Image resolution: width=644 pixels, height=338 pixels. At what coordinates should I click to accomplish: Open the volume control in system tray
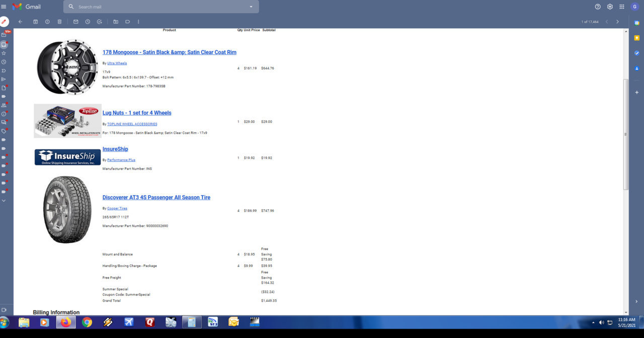coord(601,322)
